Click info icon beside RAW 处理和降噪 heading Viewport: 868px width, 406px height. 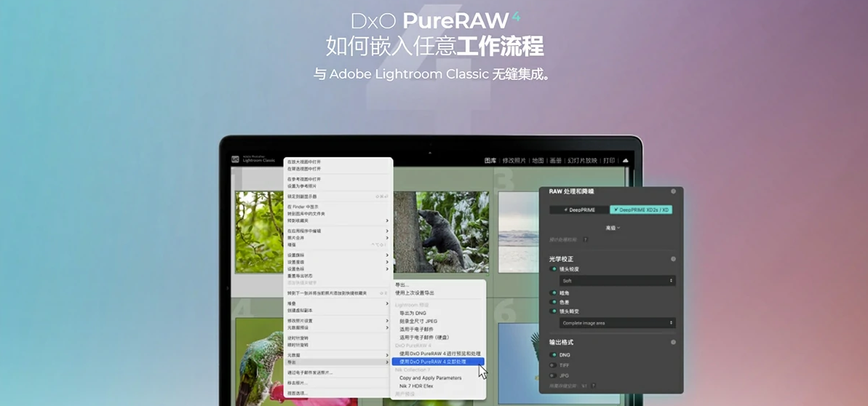(673, 191)
